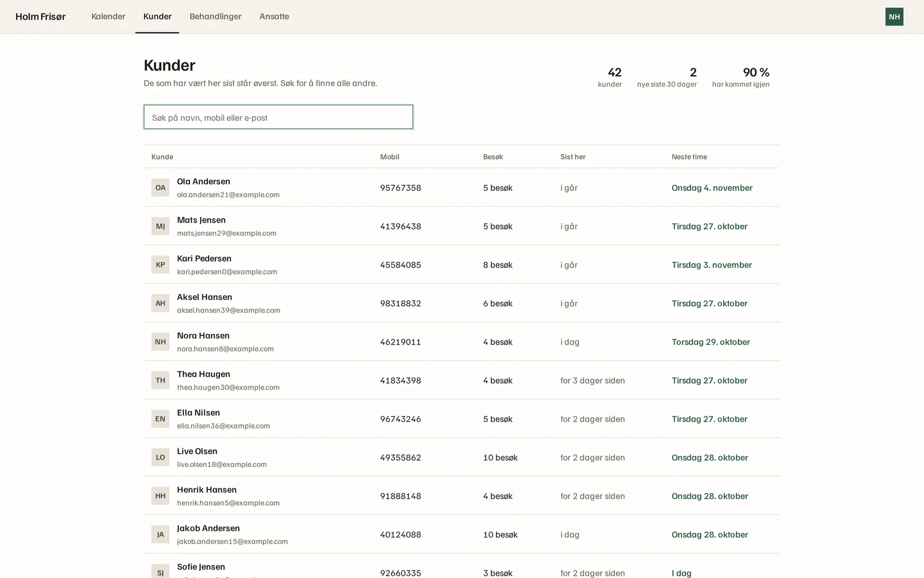The image size is (924, 578).
Task: Select the Kunder tab
Action: click(157, 16)
